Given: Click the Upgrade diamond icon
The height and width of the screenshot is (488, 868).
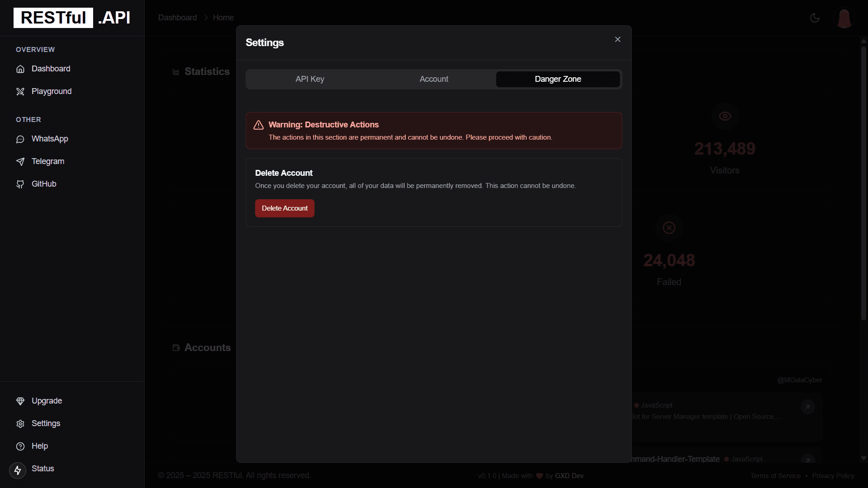Looking at the screenshot, I should pos(20,401).
